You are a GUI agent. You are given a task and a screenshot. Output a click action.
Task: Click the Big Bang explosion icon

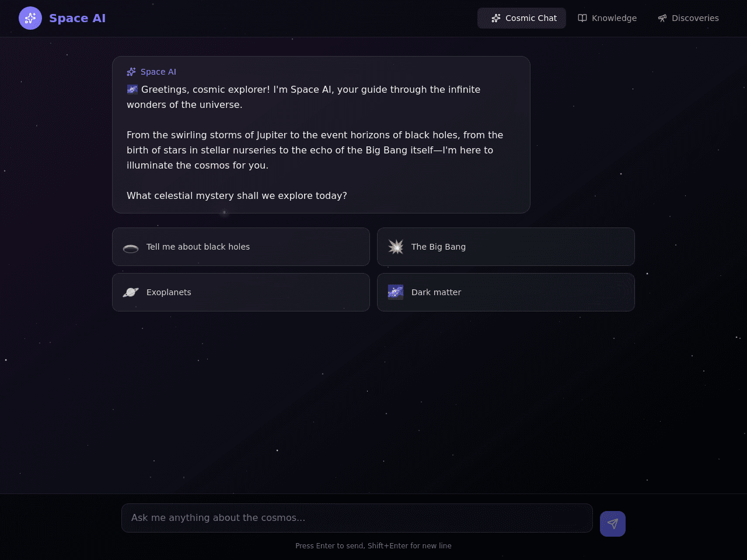(x=396, y=247)
